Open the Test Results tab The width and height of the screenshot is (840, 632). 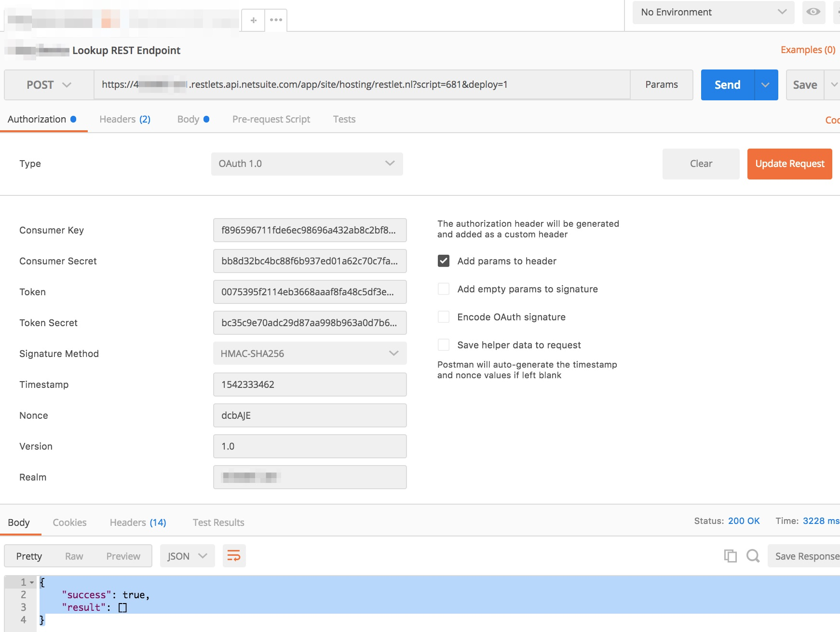tap(218, 522)
